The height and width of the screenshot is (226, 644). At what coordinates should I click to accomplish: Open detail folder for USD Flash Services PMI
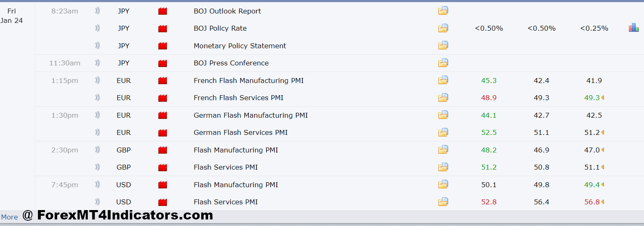pos(443,202)
